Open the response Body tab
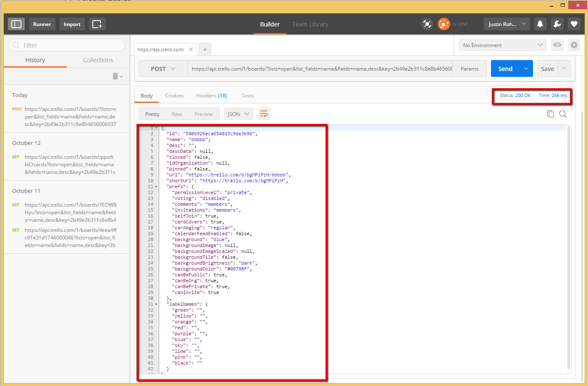This screenshot has height=386, width=588. [147, 96]
